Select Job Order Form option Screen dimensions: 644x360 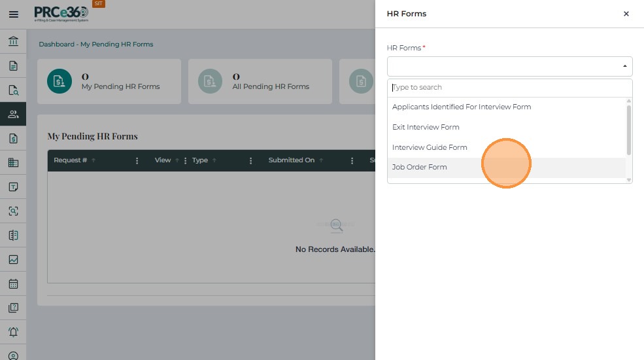pyautogui.click(x=507, y=168)
